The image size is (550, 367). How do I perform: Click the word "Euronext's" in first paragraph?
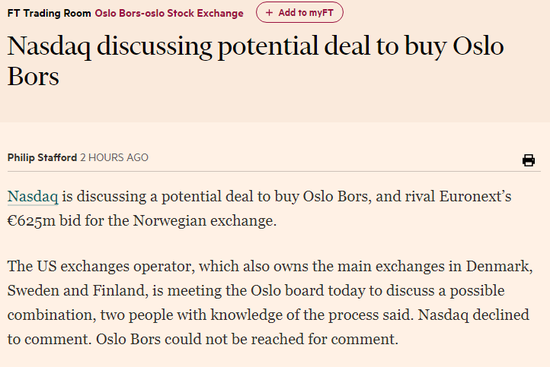click(475, 196)
